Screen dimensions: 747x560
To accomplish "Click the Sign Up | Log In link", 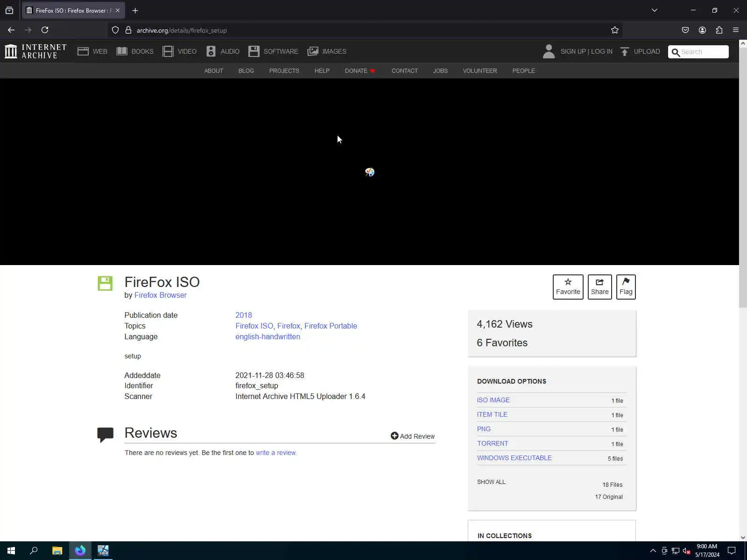I will tap(586, 51).
